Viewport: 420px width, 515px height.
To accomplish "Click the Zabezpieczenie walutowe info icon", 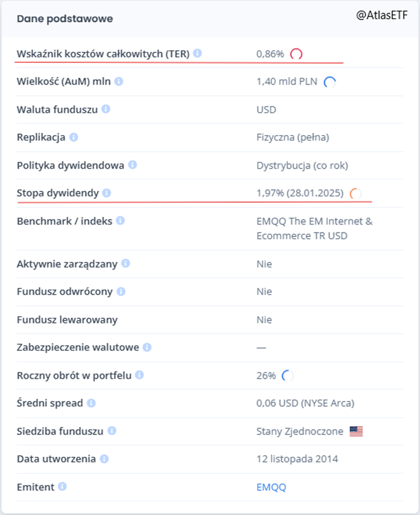I will click(x=147, y=347).
